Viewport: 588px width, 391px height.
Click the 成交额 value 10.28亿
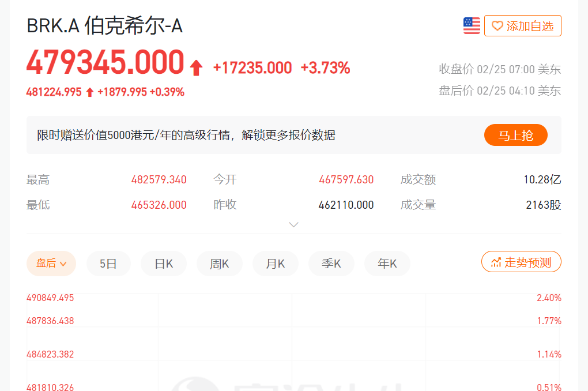coord(542,180)
